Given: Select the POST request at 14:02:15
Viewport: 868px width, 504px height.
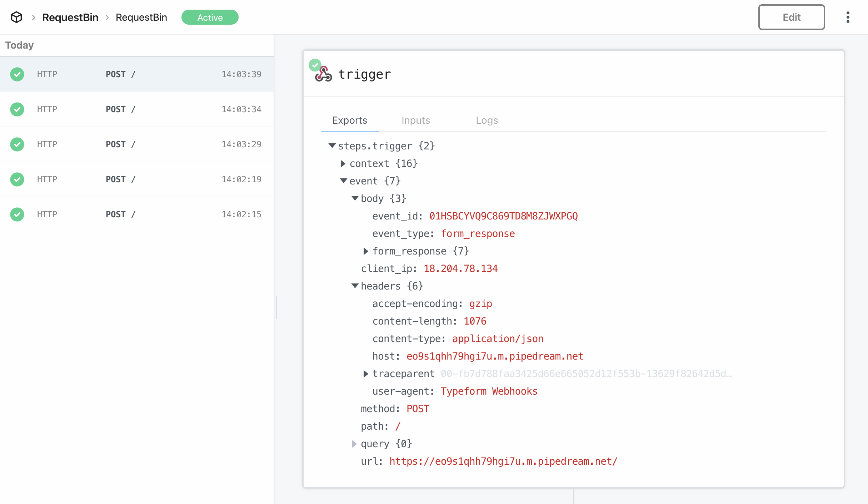Looking at the screenshot, I should coord(137,214).
